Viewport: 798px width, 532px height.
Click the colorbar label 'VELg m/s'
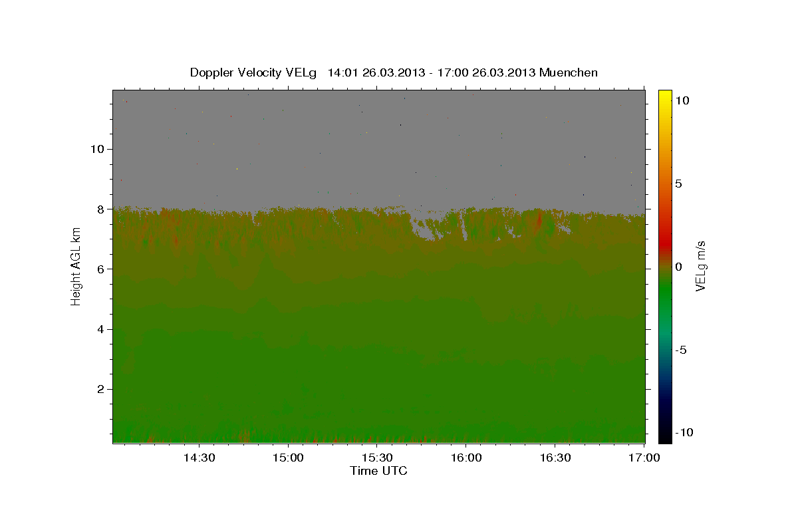click(x=700, y=266)
